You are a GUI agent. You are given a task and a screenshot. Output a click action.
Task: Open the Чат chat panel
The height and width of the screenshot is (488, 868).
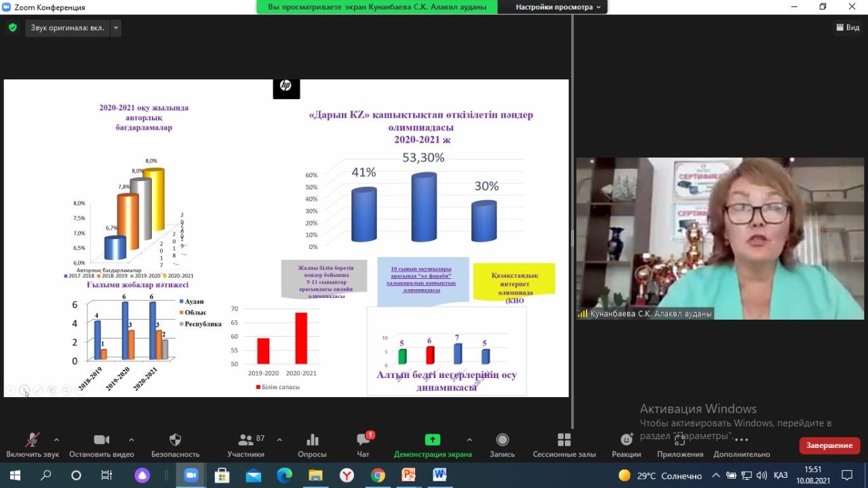tap(363, 445)
